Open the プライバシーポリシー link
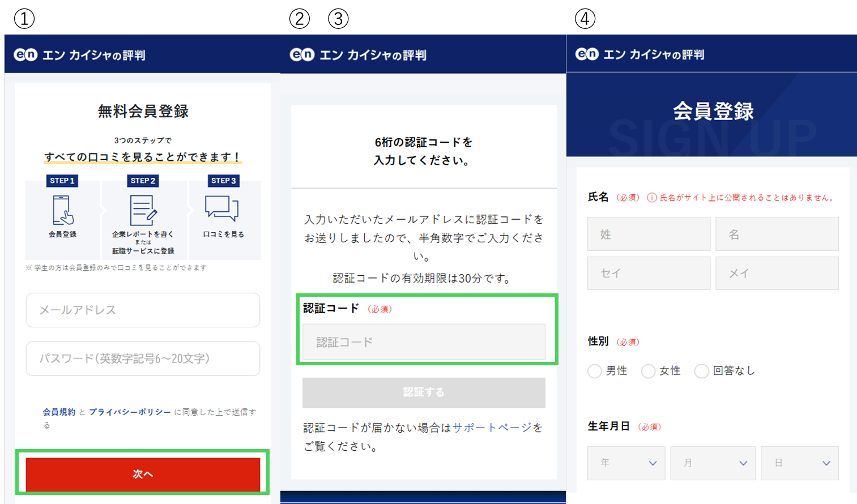 click(x=130, y=412)
